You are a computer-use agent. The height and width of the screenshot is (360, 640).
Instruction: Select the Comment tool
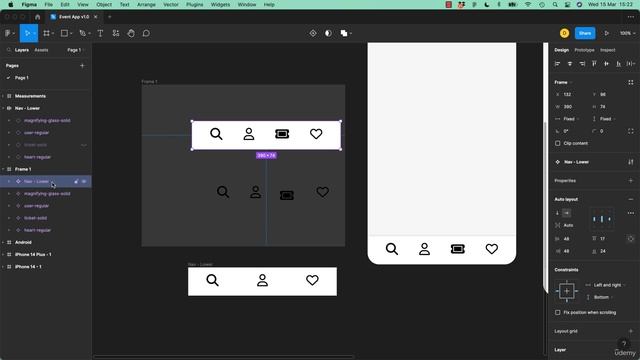pyautogui.click(x=146, y=33)
